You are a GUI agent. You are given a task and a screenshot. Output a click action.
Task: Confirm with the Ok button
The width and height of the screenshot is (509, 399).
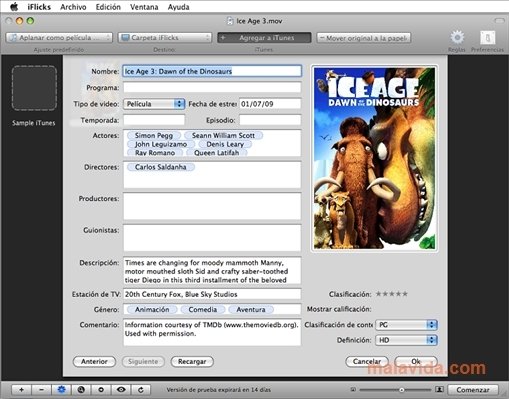click(416, 362)
